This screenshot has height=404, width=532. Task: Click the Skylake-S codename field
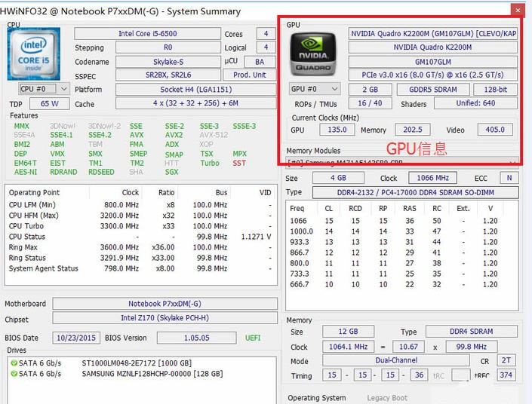pos(168,62)
